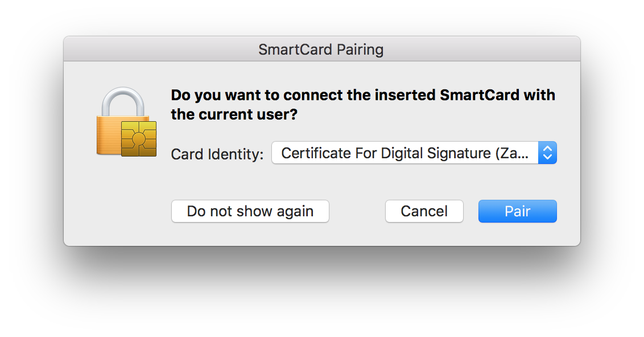The height and width of the screenshot is (337, 644).
Task: Select Certificate For Digital Signature entry
Action: click(404, 153)
